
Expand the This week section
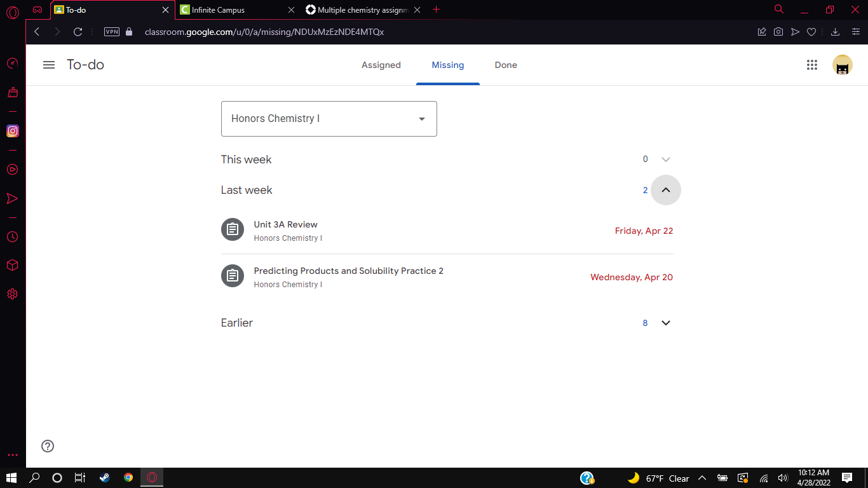[x=666, y=159]
